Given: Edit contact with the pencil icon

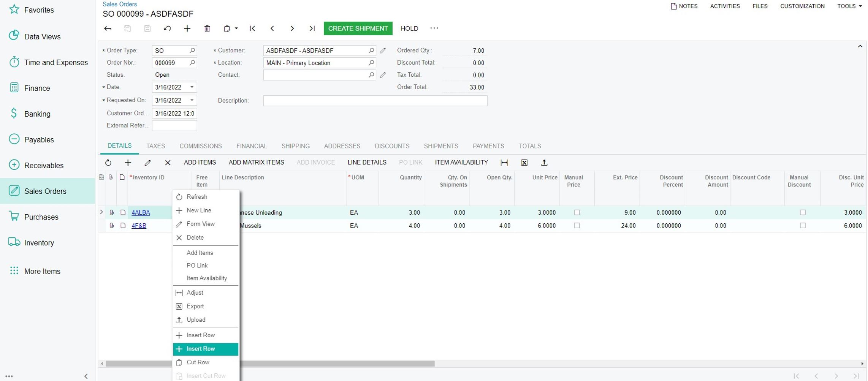Looking at the screenshot, I should (383, 75).
